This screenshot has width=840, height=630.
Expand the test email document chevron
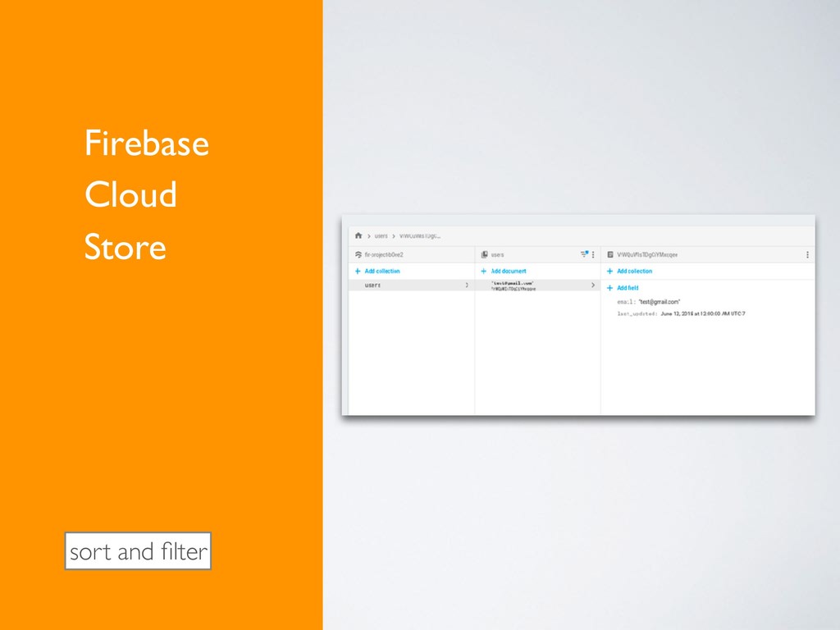click(593, 285)
